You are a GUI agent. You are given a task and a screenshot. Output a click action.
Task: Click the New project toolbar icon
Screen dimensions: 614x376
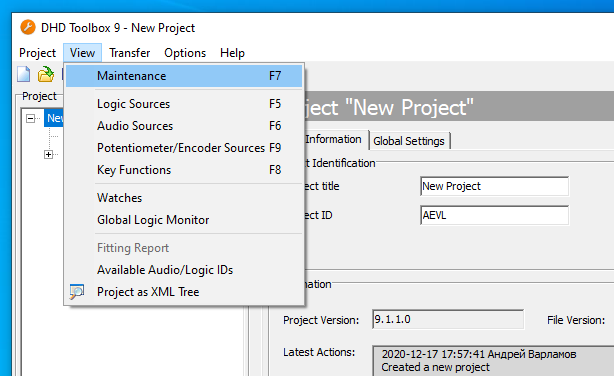pos(23,74)
